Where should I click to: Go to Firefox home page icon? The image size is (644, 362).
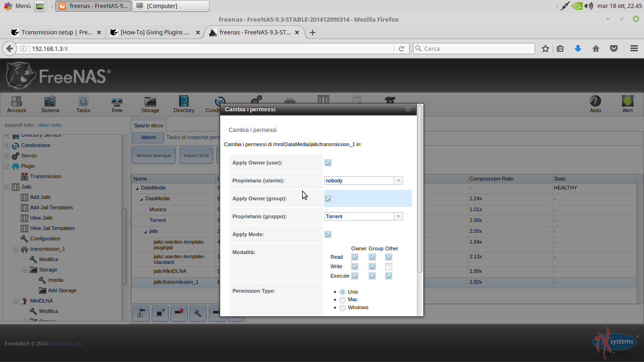coord(596,49)
